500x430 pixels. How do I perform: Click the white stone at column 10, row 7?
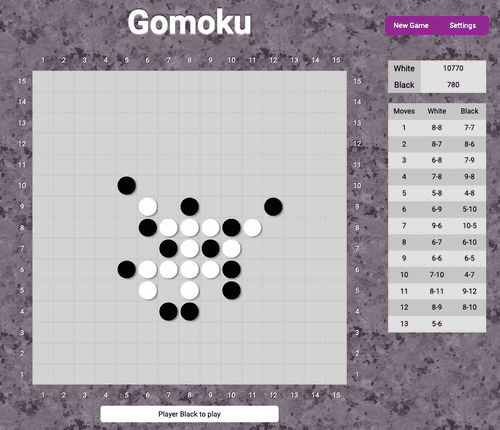pyautogui.click(x=231, y=249)
